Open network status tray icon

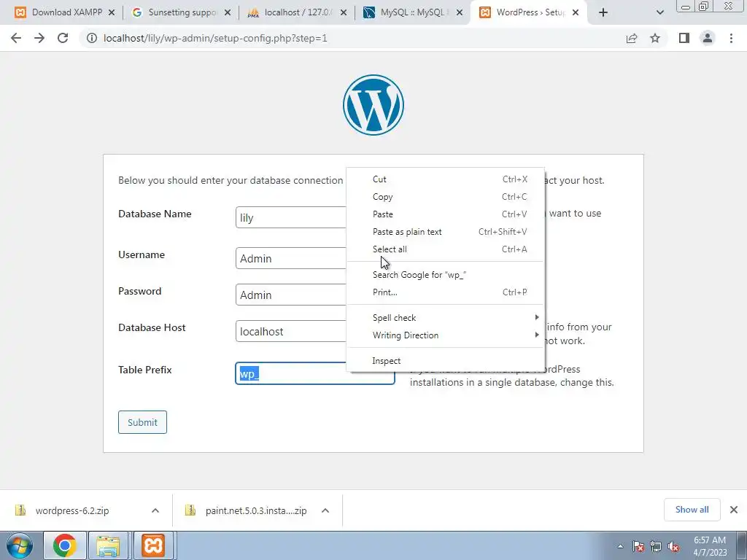point(656,547)
